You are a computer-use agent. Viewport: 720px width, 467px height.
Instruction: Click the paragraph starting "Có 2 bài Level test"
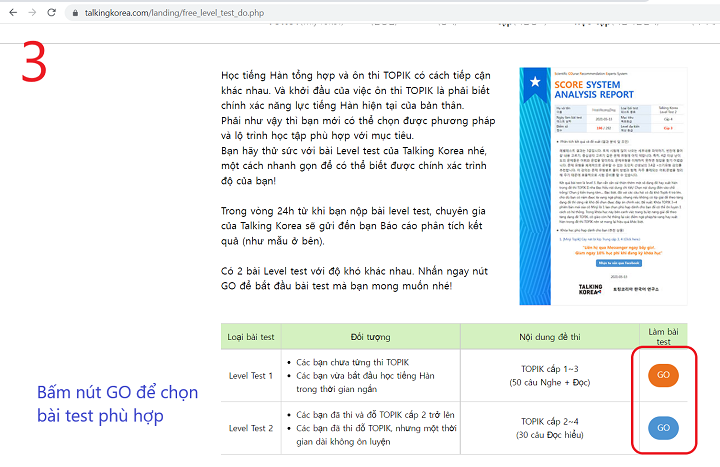(354, 278)
